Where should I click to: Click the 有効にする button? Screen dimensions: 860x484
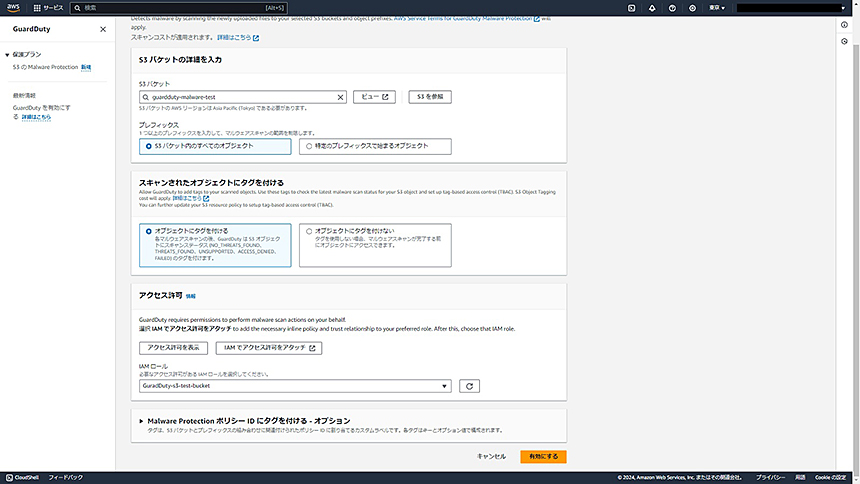pyautogui.click(x=543, y=457)
